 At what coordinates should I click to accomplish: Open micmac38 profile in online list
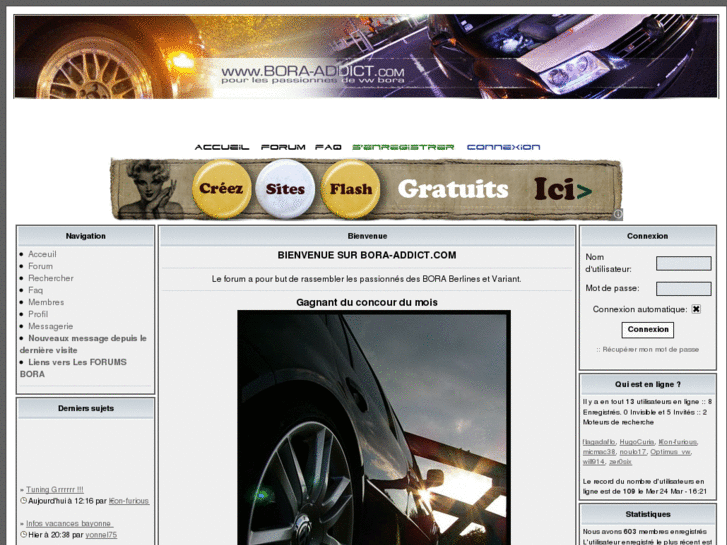pos(599,452)
